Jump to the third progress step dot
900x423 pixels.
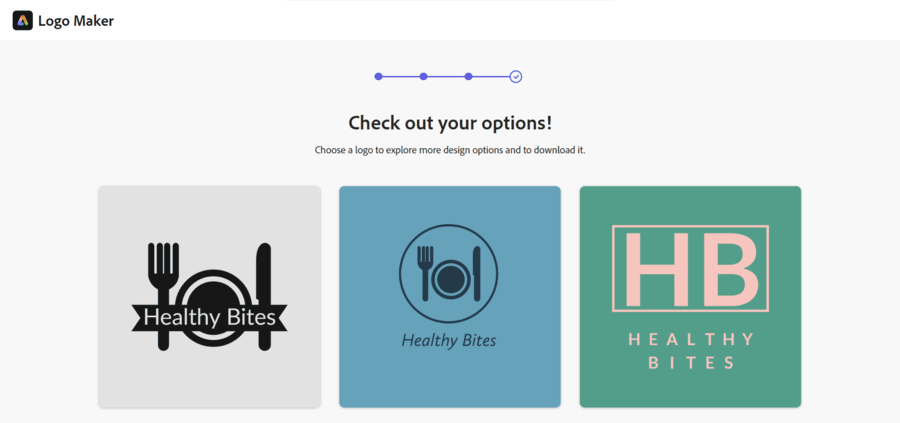tap(468, 76)
